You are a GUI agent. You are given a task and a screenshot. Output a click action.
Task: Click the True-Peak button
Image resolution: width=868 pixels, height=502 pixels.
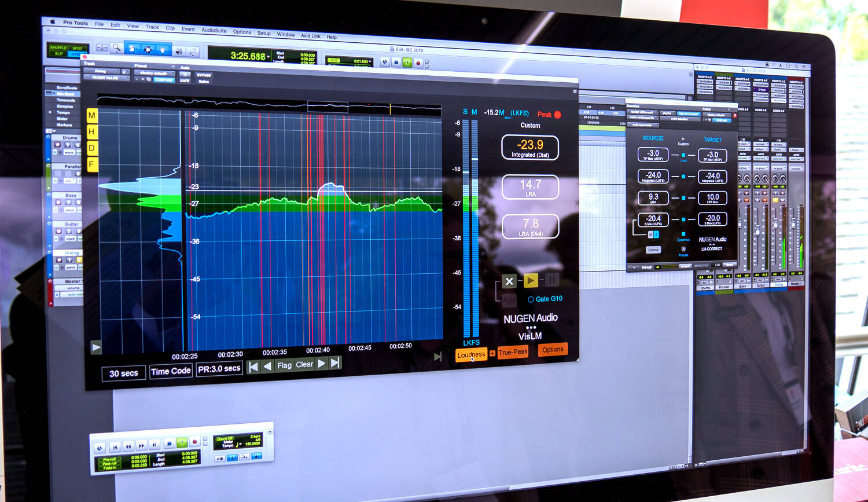[x=513, y=352]
